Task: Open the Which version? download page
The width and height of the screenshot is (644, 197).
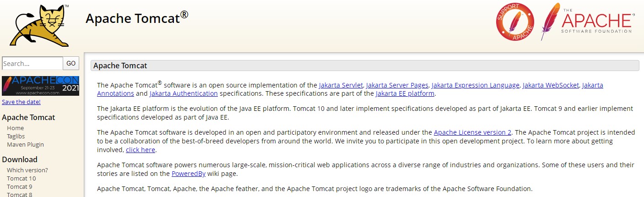Action: click(27, 170)
